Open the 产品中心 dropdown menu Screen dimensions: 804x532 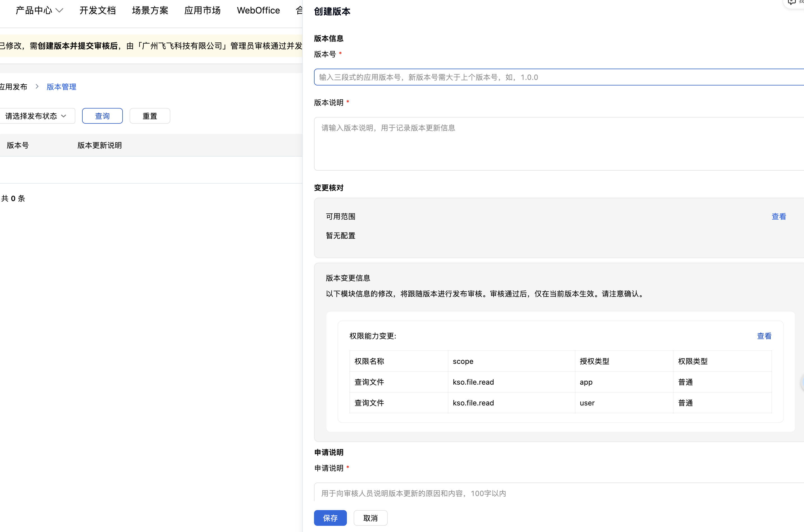[39, 10]
